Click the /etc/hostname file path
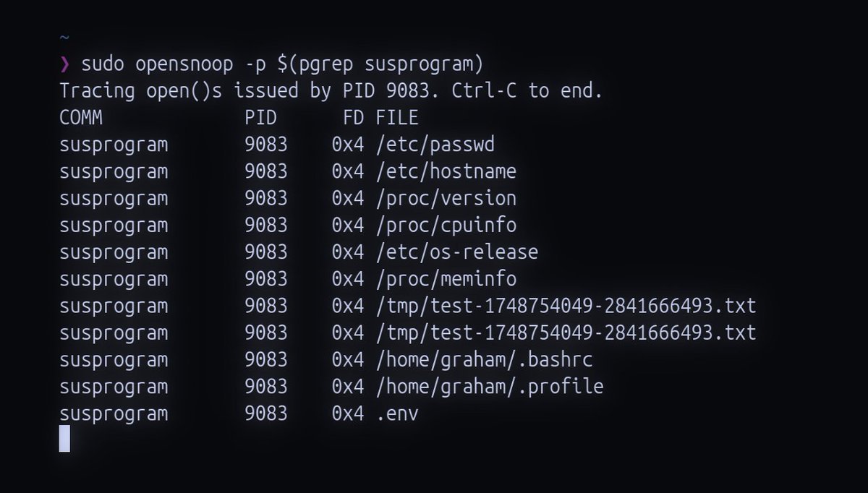Screen dimensions: 868x493 [x=446, y=171]
